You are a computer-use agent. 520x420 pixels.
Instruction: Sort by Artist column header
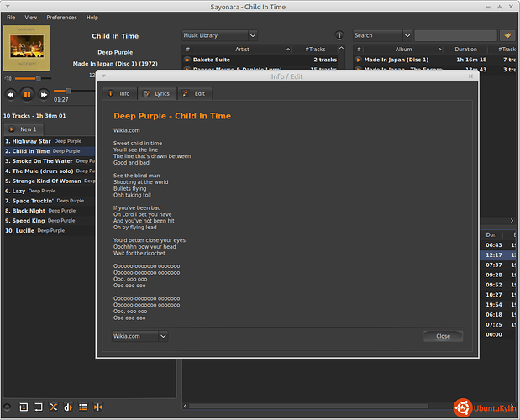(242, 49)
